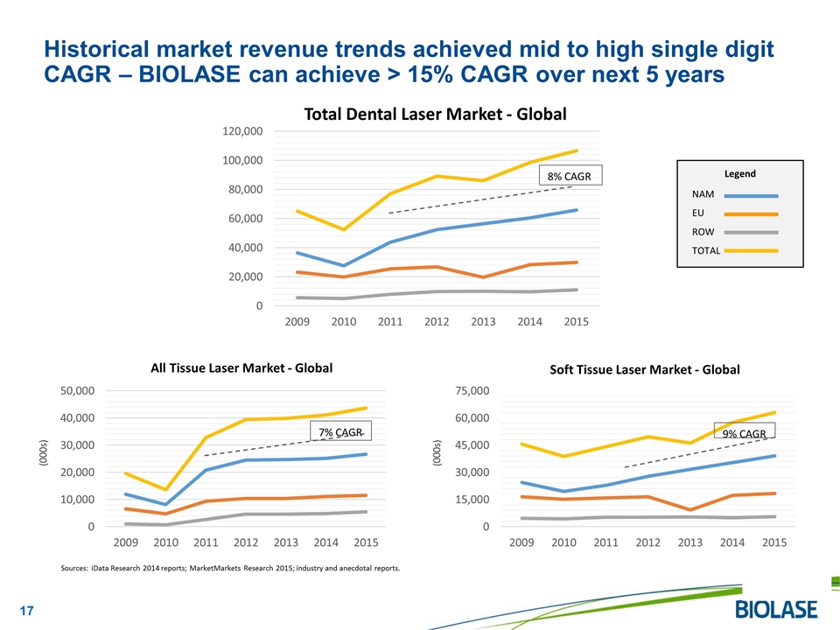Click 120,000 on the Total Dental chart axis
Image resolution: width=840 pixels, height=630 pixels.
tap(241, 131)
